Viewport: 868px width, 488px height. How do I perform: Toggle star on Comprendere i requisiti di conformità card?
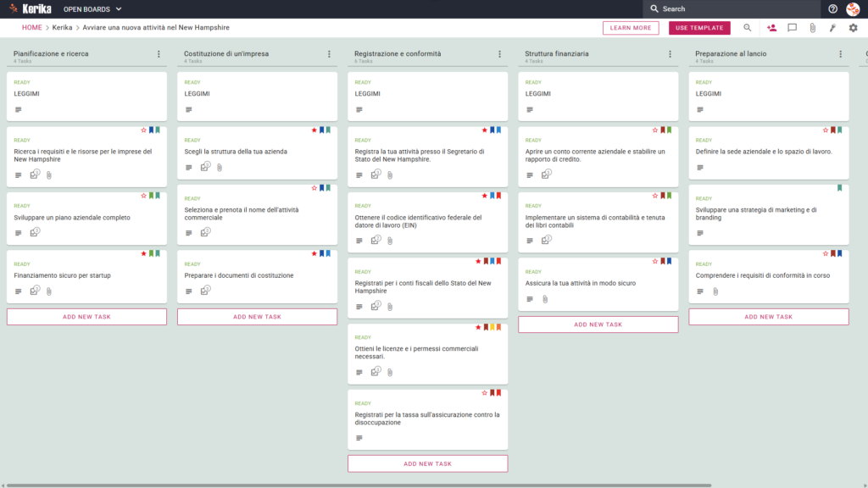click(x=826, y=253)
